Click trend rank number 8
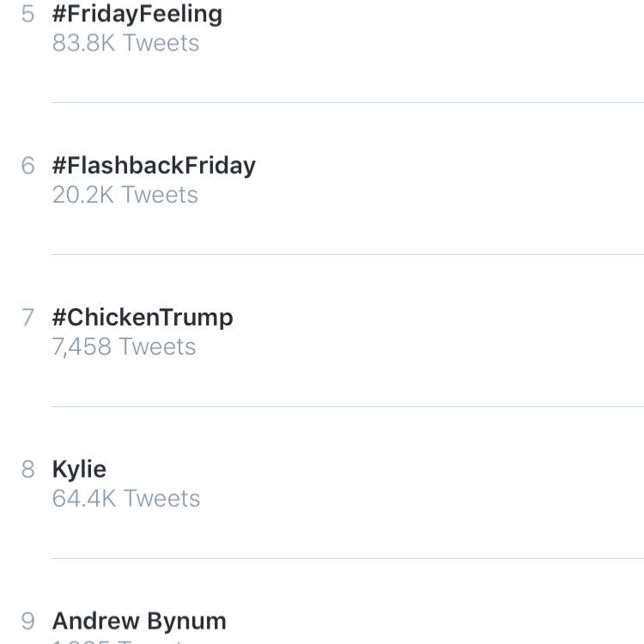This screenshot has width=644, height=644. click(x=27, y=470)
